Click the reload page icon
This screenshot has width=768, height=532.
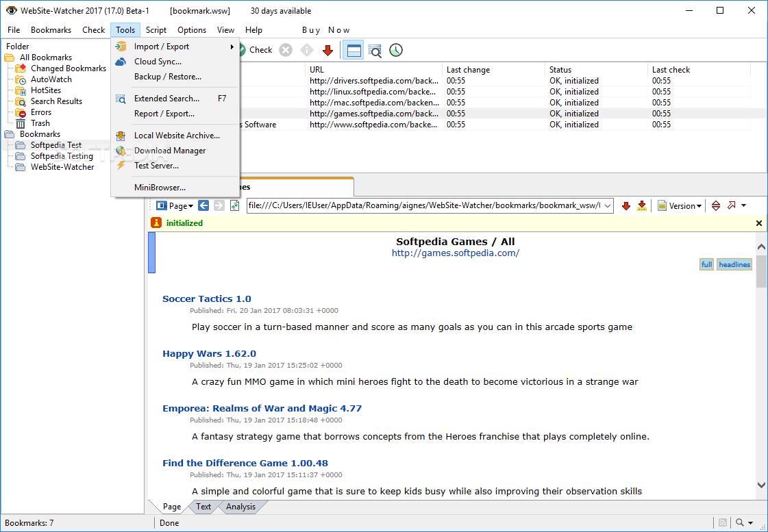coord(235,205)
